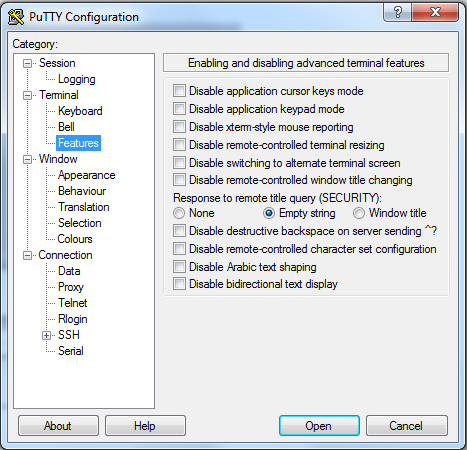
Task: Open the Behaviour category
Action: (82, 191)
